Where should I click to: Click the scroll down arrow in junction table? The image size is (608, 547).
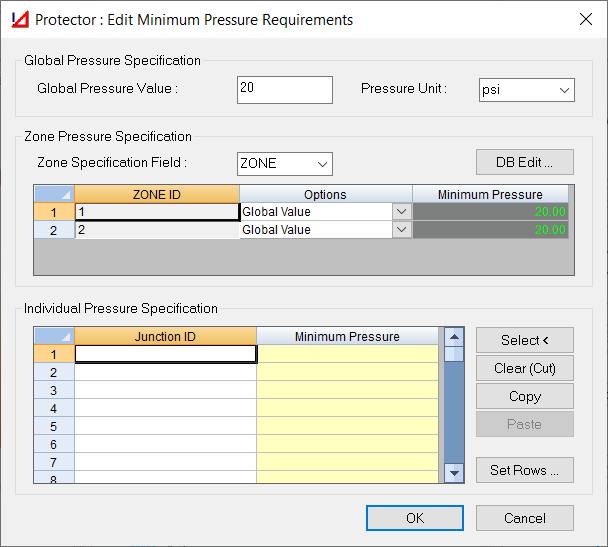(454, 473)
